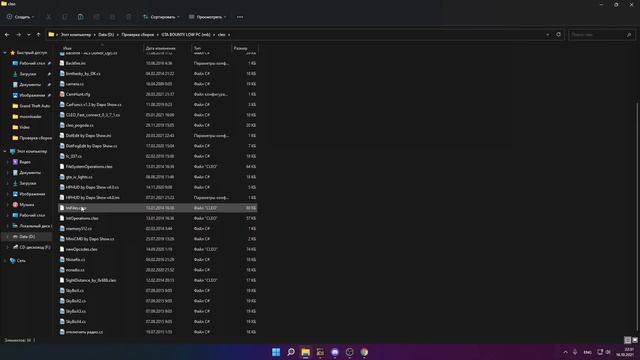Select file отключить радио.cs
The width and height of the screenshot is (640, 360).
(x=158, y=332)
